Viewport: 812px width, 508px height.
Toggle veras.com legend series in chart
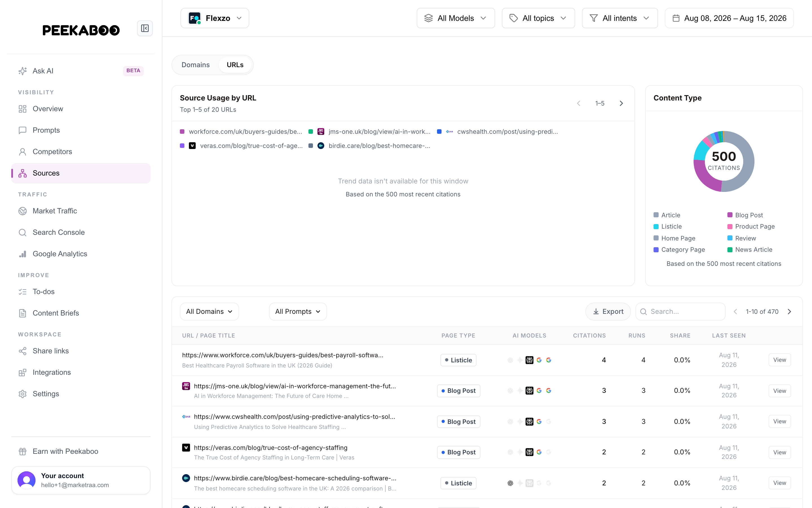241,146
